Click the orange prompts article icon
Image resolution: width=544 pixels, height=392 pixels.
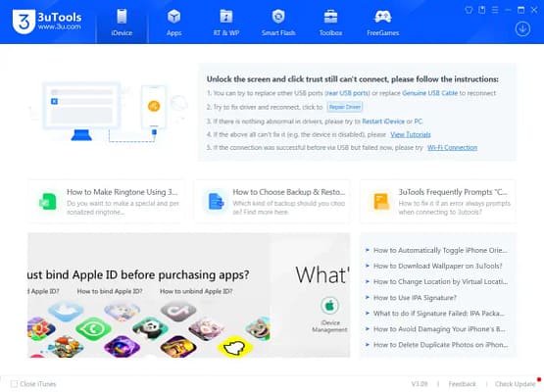click(381, 201)
